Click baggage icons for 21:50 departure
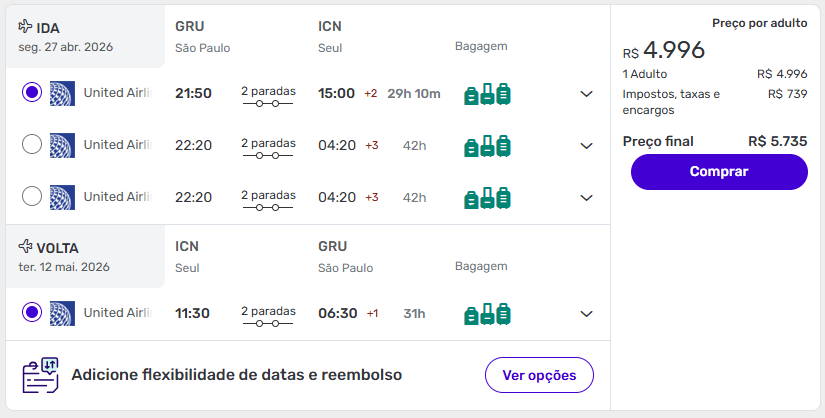825x418 pixels. tap(487, 94)
